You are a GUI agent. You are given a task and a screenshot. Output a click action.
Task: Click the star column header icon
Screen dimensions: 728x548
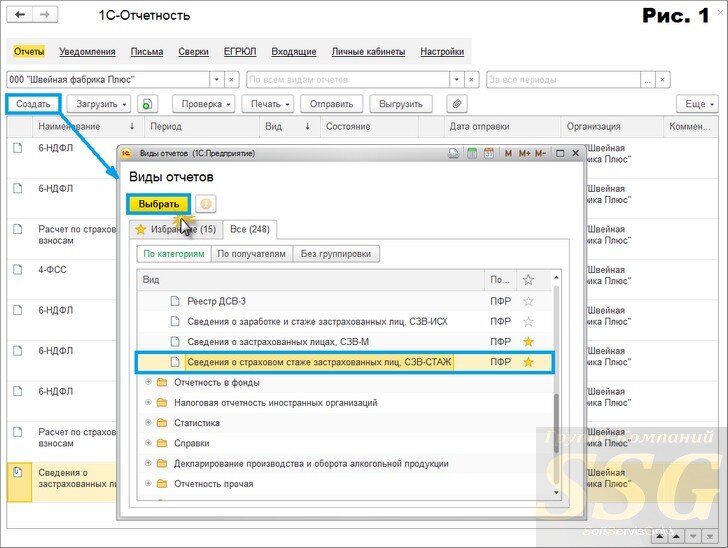528,280
